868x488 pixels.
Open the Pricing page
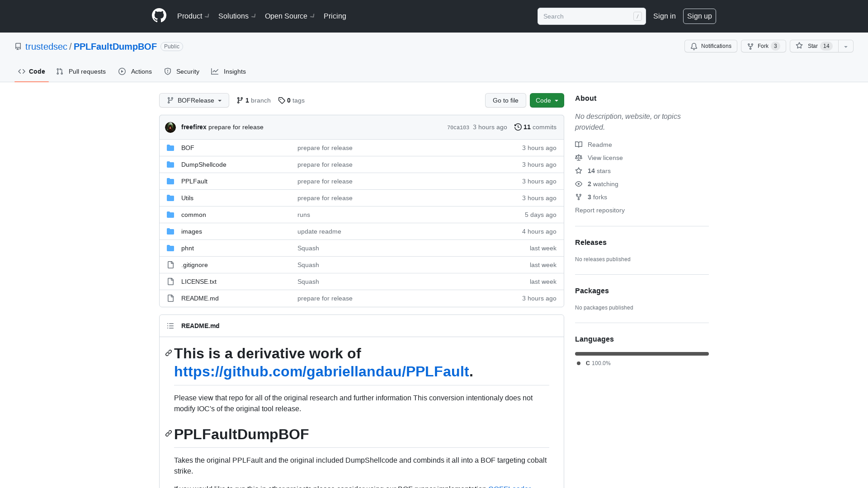[335, 16]
